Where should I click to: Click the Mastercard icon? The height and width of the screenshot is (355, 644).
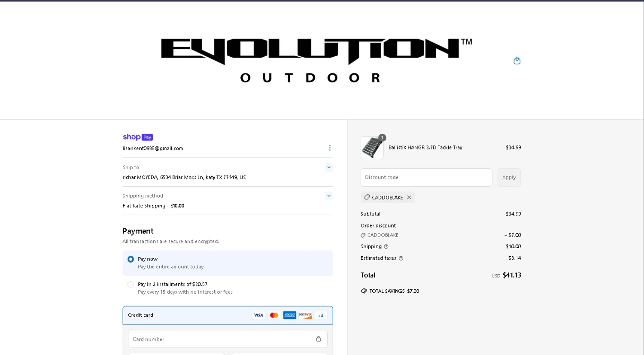tap(274, 315)
